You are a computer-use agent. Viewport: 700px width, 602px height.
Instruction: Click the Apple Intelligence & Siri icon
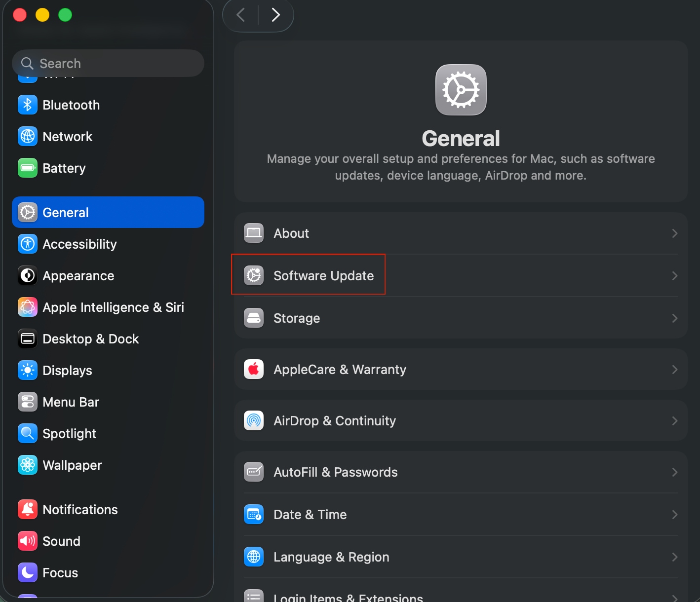click(x=28, y=307)
